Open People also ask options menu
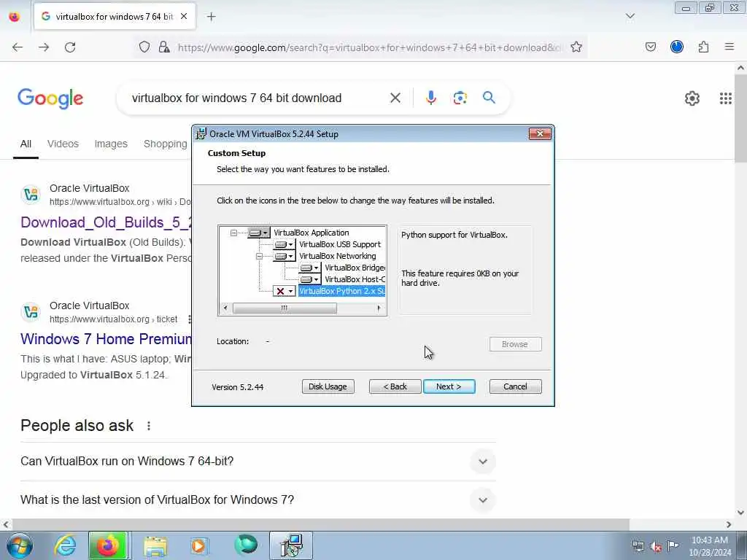This screenshot has width=747, height=560. 149,426
